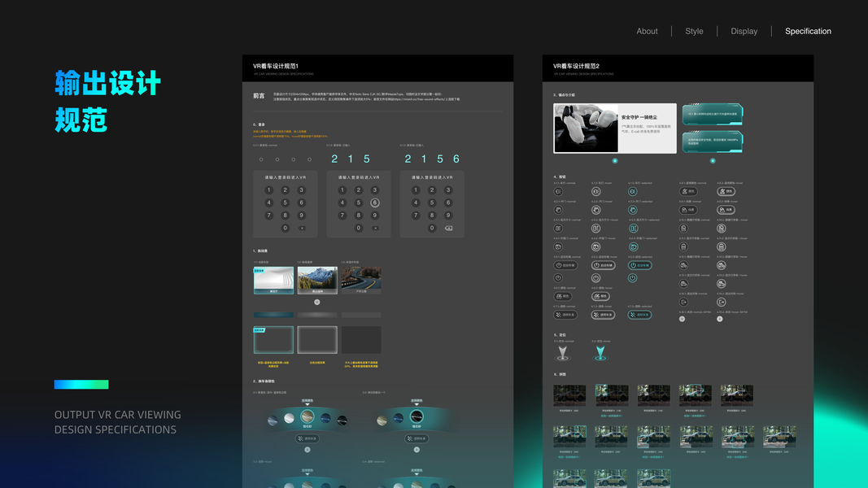Viewport: 868px width, 488px height.
Task: Click the hover-state 场景 scene pill button
Action: tap(726, 211)
